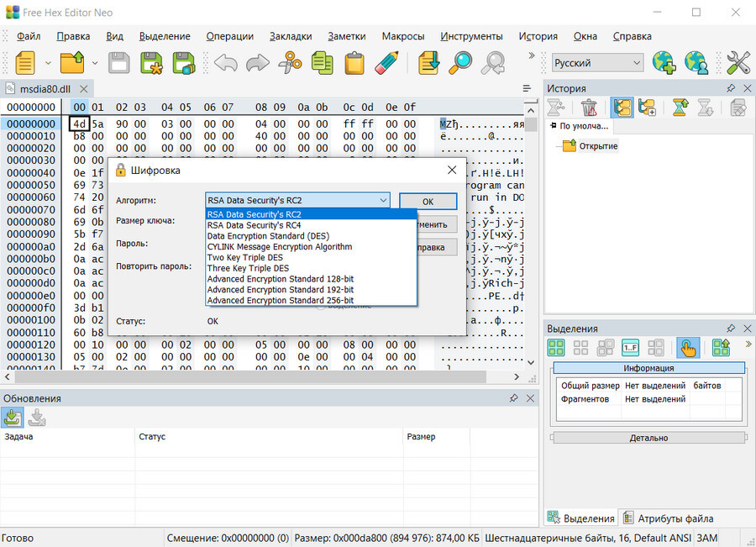Click OK in the Шифровка dialog
The width and height of the screenshot is (756, 547).
428,201
